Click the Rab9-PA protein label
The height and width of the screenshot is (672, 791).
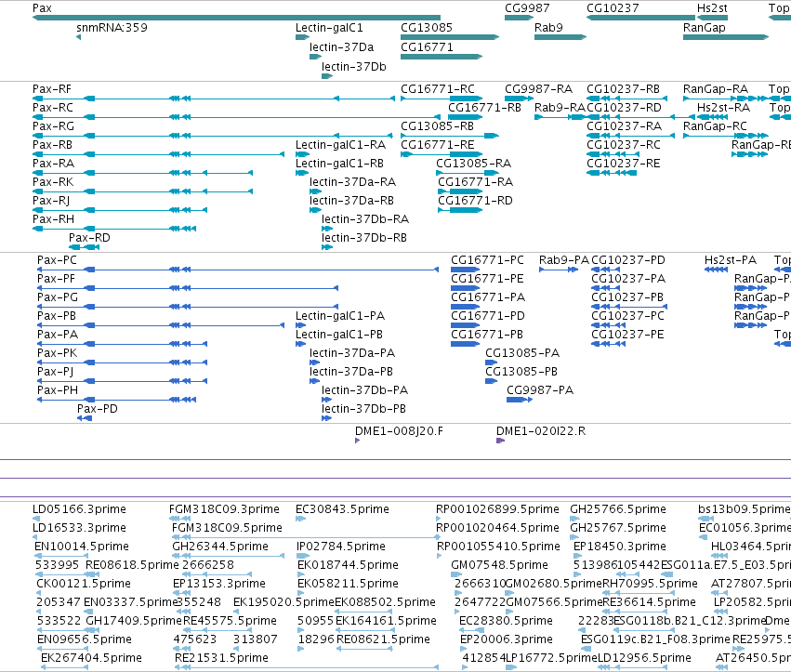tap(564, 260)
